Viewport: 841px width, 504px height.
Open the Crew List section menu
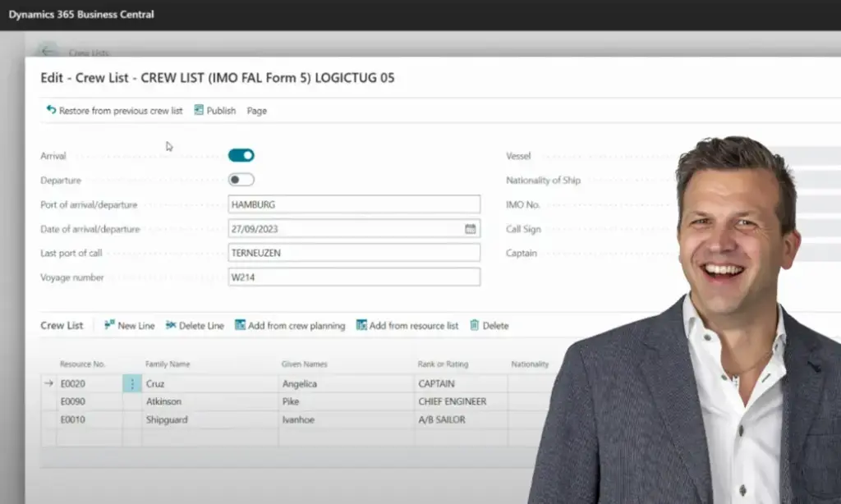point(62,325)
